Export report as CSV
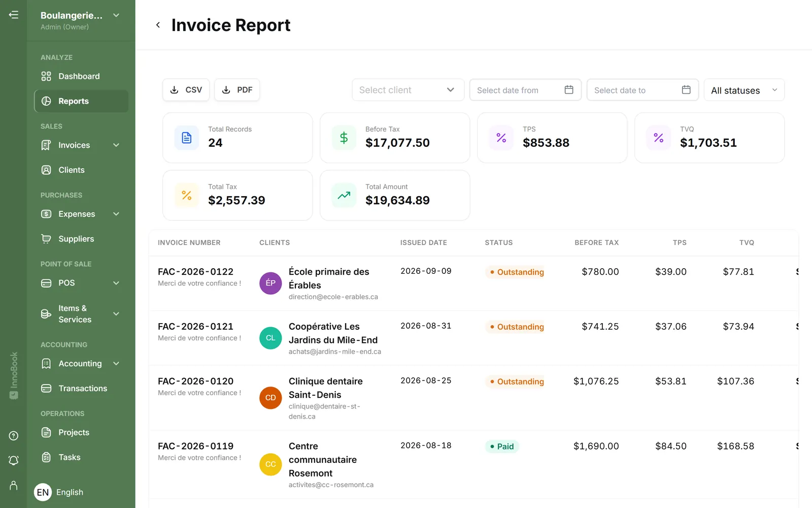The width and height of the screenshot is (812, 508). click(186, 90)
